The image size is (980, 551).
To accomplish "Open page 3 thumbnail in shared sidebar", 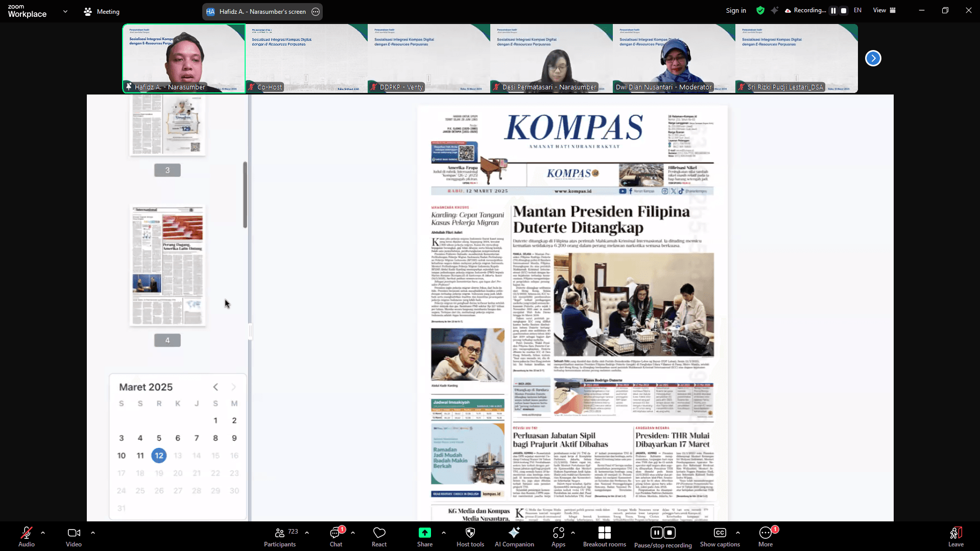I will coord(168,125).
